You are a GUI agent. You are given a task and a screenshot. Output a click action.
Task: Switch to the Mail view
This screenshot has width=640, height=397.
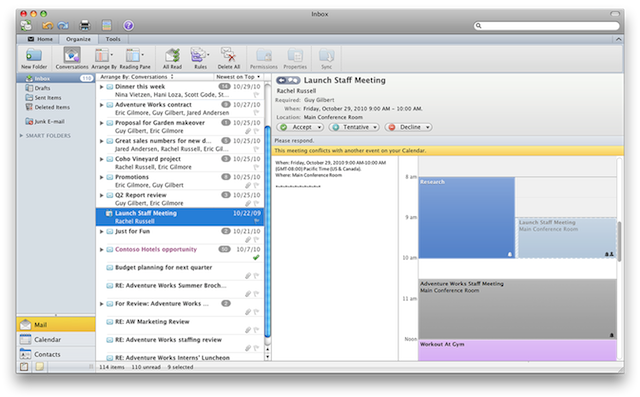(56, 325)
